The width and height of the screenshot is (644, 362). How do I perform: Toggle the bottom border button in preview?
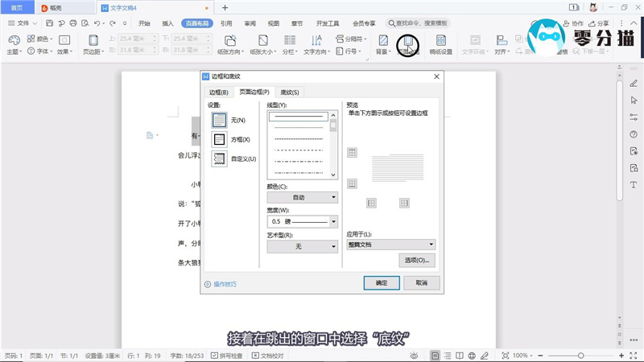tap(352, 184)
